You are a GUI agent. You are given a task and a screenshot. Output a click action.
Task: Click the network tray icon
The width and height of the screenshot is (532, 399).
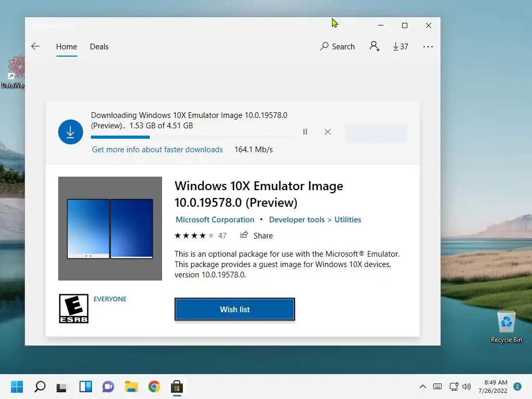point(454,387)
